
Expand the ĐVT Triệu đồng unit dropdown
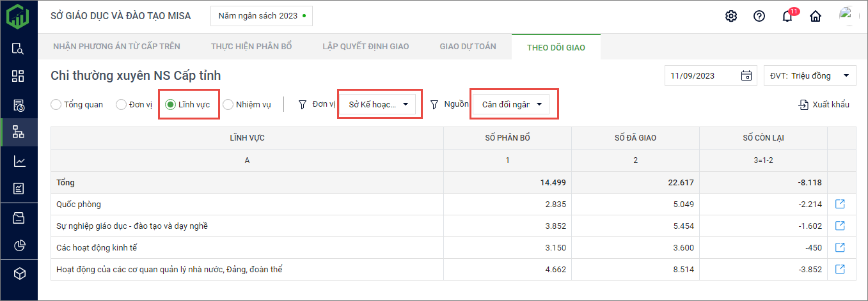coord(810,76)
